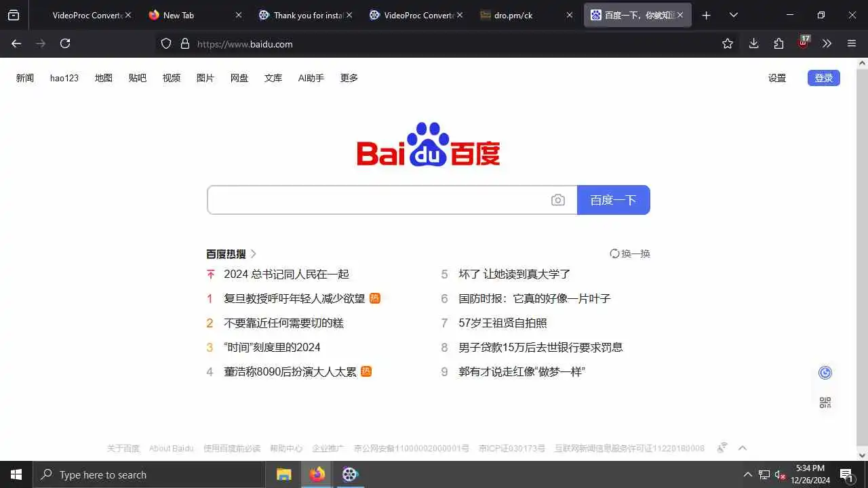The height and width of the screenshot is (488, 868).
Task: Switch to the dro.pm/ck tab
Action: 526,15
